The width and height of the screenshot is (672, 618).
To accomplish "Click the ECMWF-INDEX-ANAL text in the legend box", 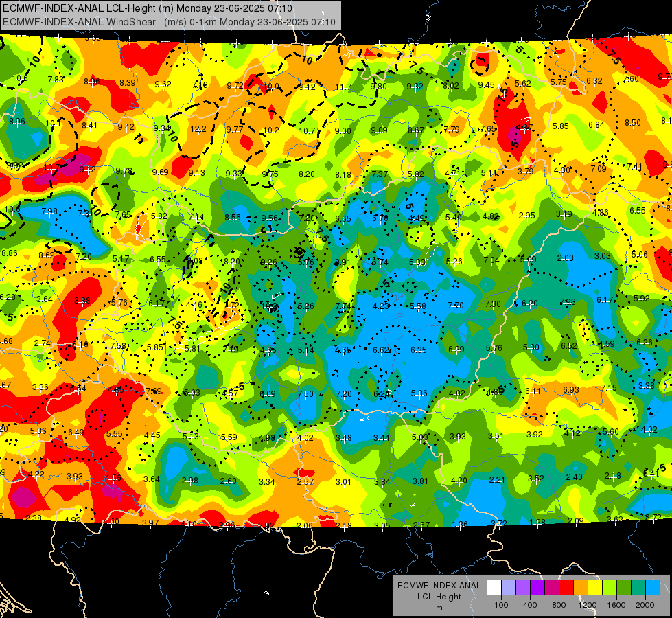I will click(439, 586).
